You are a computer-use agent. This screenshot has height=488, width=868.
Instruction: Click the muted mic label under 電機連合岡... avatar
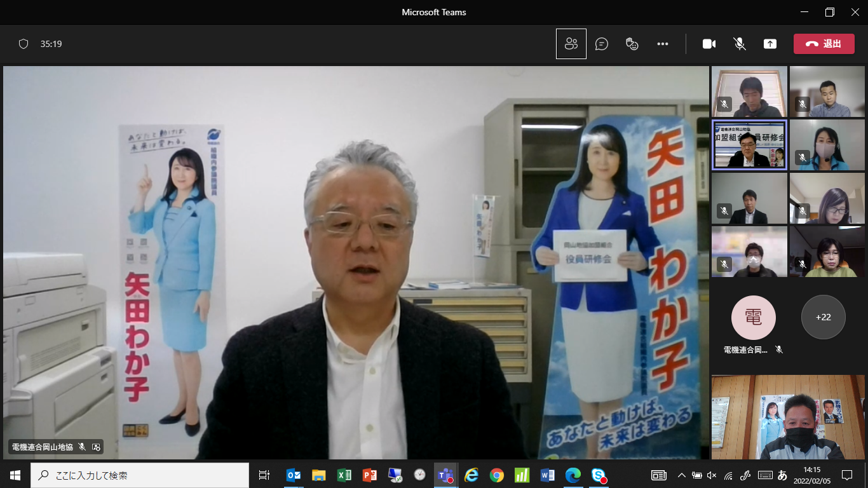(779, 349)
